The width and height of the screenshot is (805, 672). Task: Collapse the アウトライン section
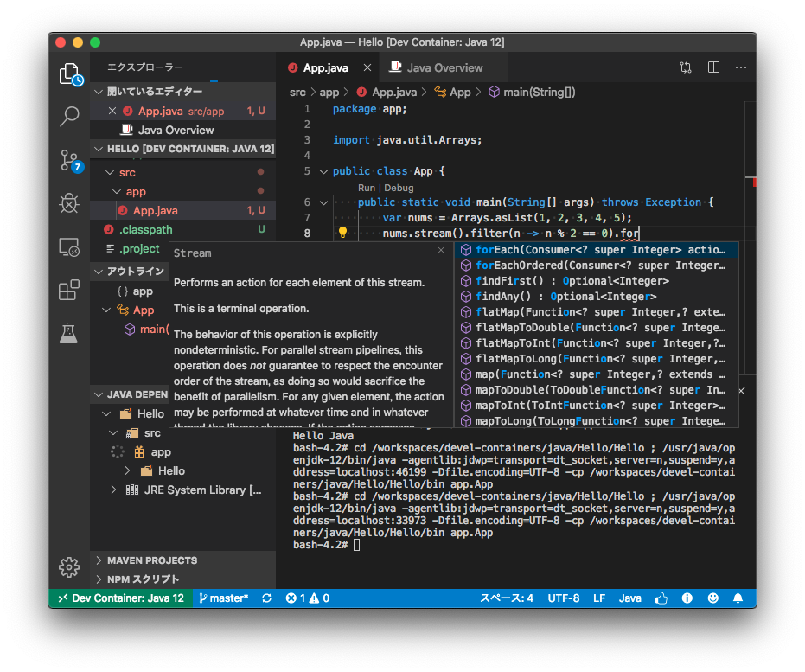(x=130, y=271)
